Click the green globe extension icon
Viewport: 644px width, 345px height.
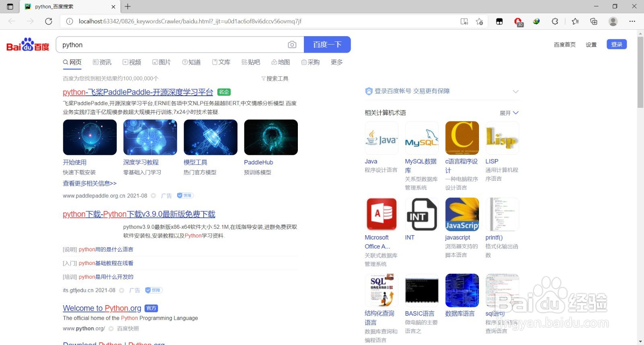pos(536,21)
